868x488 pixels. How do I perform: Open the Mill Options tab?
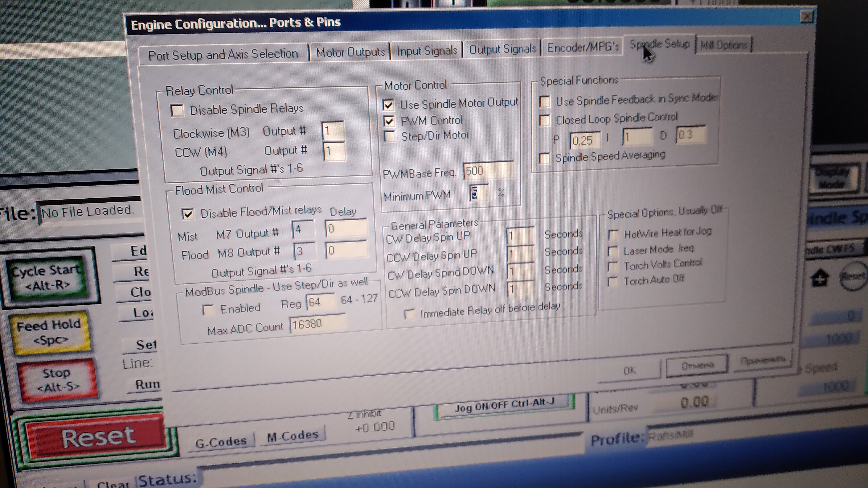(x=724, y=45)
